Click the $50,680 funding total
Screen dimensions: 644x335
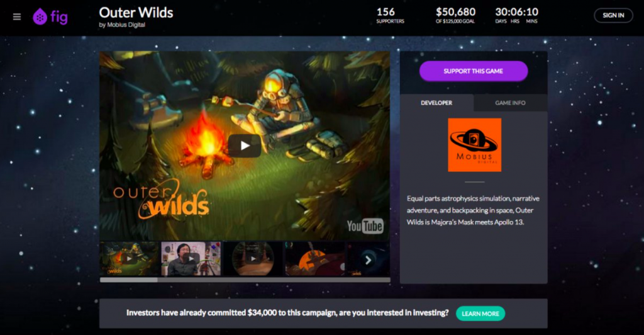455,12
